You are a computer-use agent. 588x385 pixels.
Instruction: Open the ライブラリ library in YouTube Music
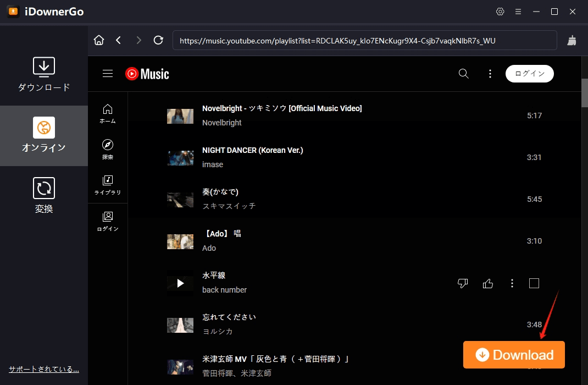(x=108, y=184)
